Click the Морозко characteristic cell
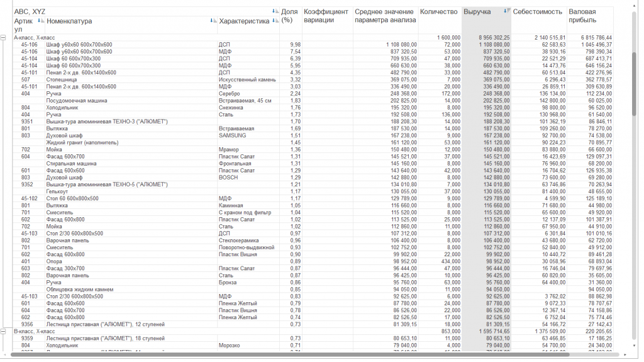The height and width of the screenshot is (362, 644). [x=229, y=345]
